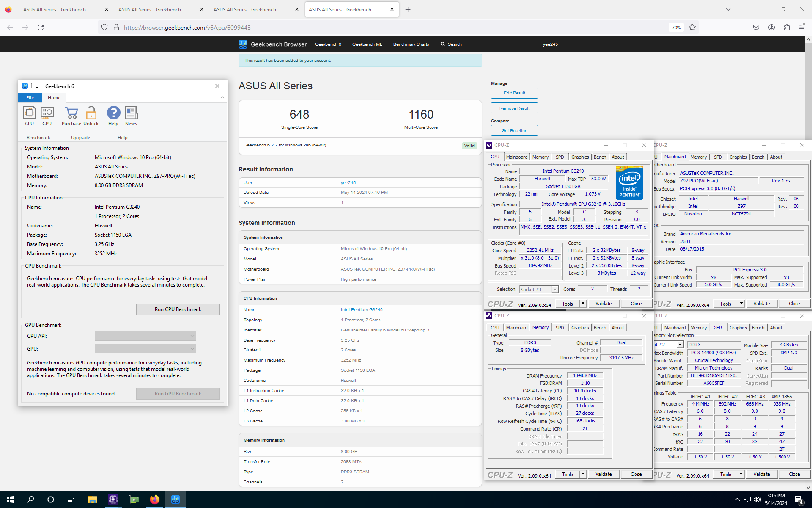The image size is (812, 508).
Task: Open the Help question mark icon
Action: (x=113, y=116)
